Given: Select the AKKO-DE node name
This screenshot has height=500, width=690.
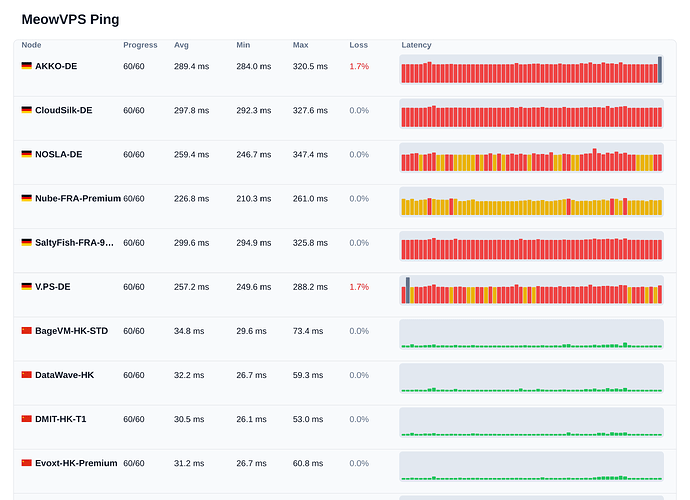Looking at the screenshot, I should 56,66.
